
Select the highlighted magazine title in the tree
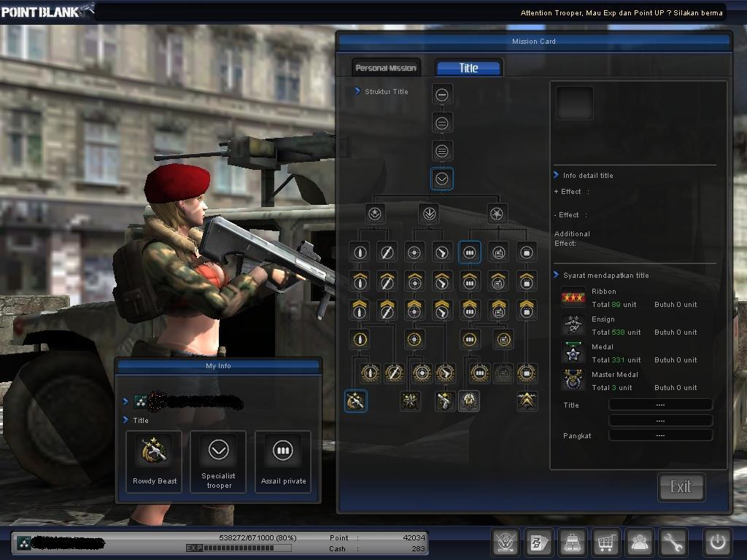[469, 252]
